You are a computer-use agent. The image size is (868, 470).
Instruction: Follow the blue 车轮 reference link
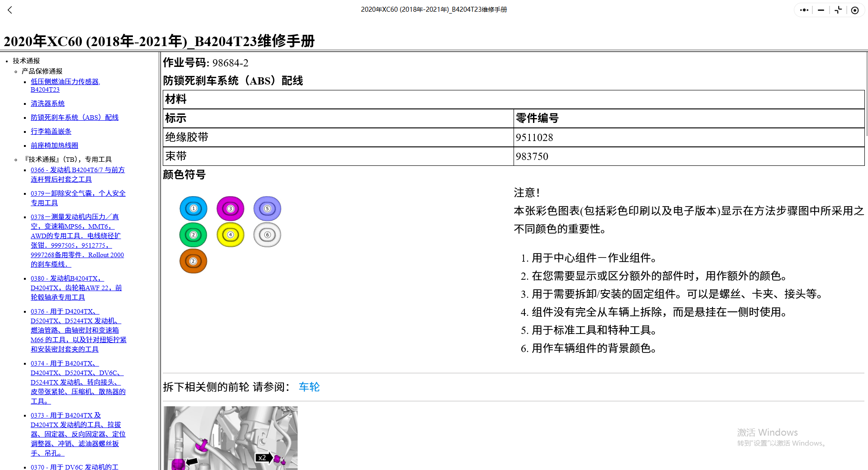[309, 387]
